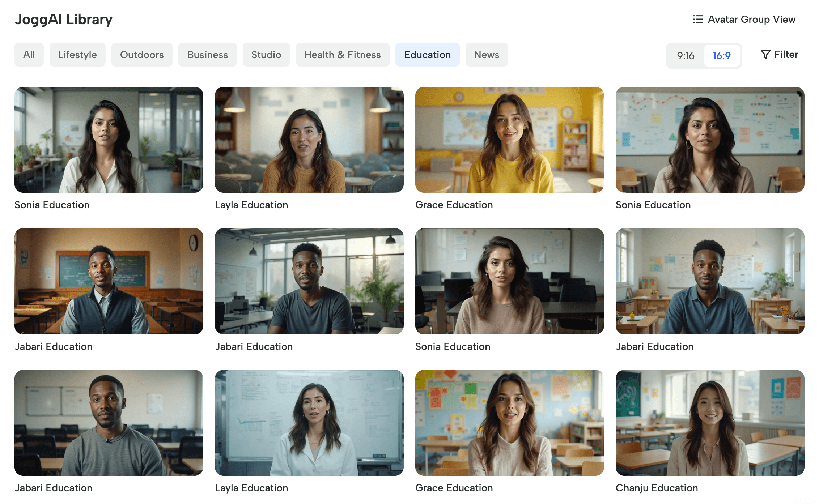819x504 pixels.
Task: Open the Lifestyle category tab
Action: [77, 55]
